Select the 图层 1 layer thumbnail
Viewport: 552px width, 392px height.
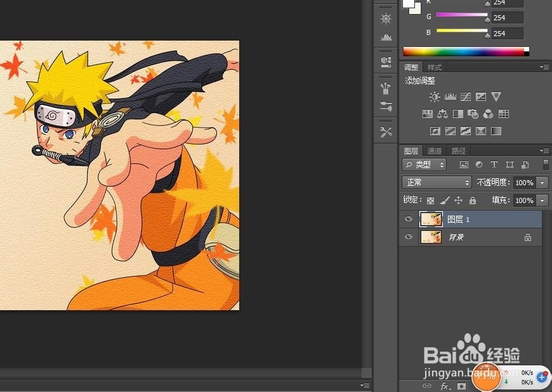pos(431,219)
